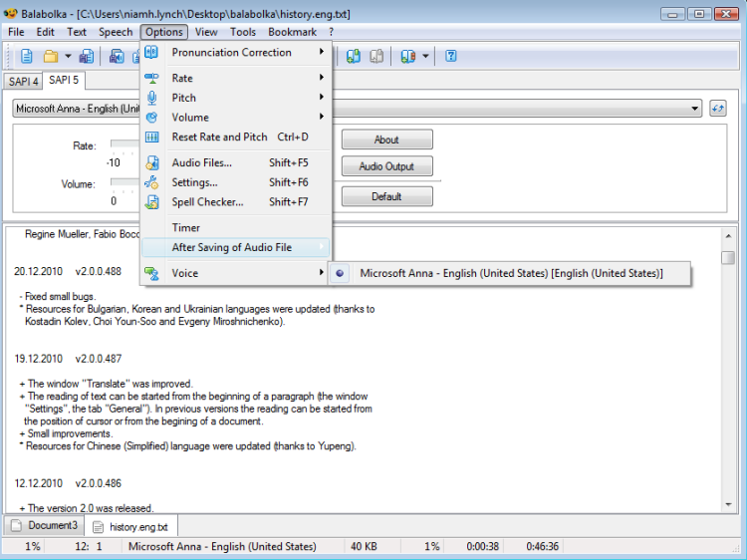
Task: Click the Save document toolbar icon
Action: pyautogui.click(x=87, y=56)
